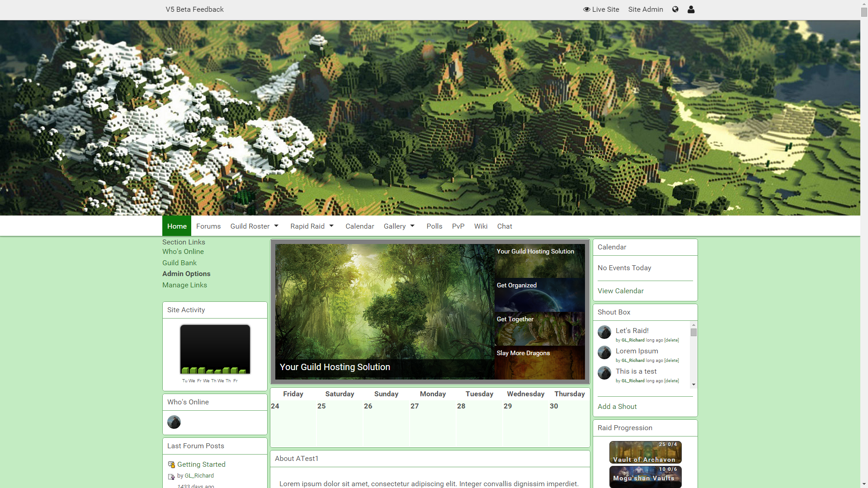Open the Forums menu item

(x=208, y=226)
